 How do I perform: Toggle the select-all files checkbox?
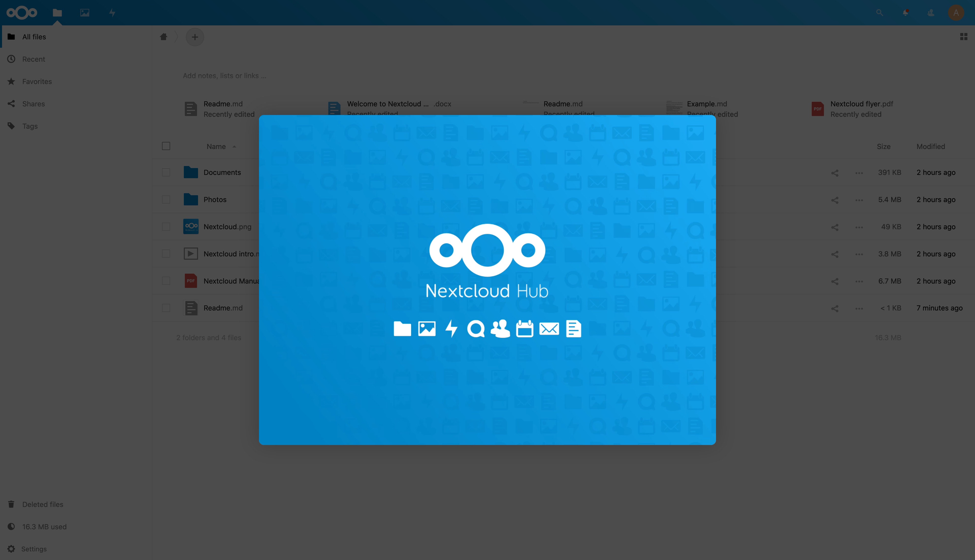point(166,146)
